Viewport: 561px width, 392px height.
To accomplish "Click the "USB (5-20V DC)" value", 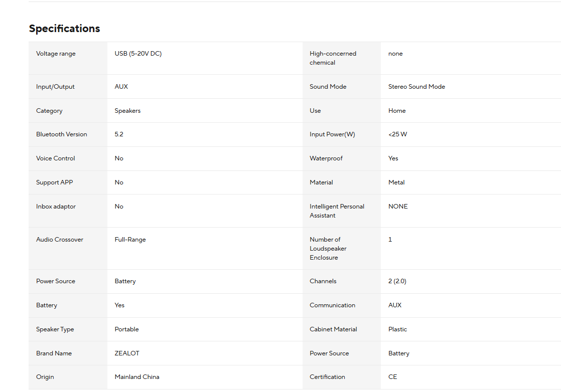I will tap(138, 54).
